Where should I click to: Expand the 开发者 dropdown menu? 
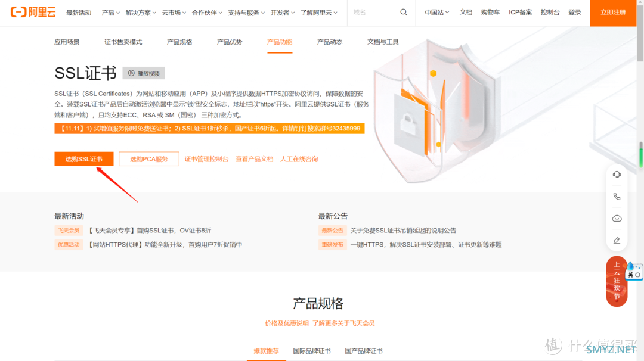[x=282, y=13]
